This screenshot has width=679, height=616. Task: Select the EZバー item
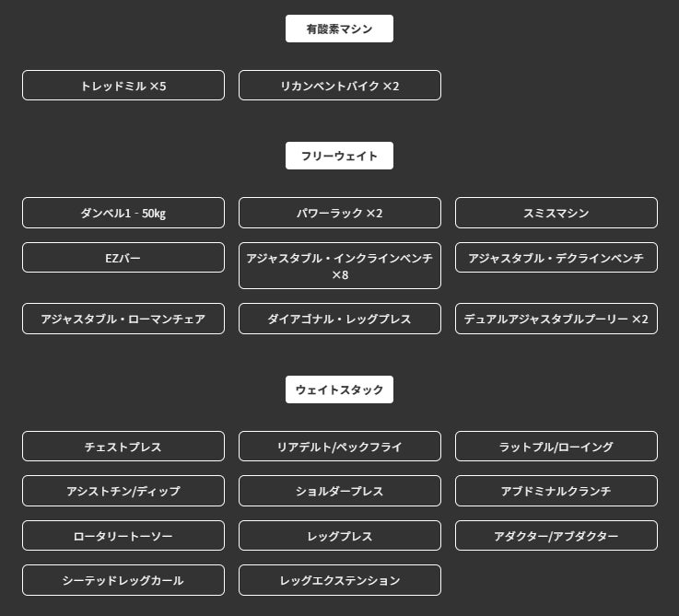tap(123, 258)
